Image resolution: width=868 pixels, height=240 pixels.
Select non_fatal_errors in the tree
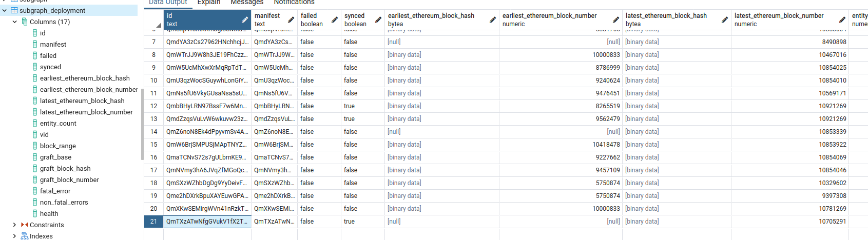pyautogui.click(x=64, y=202)
